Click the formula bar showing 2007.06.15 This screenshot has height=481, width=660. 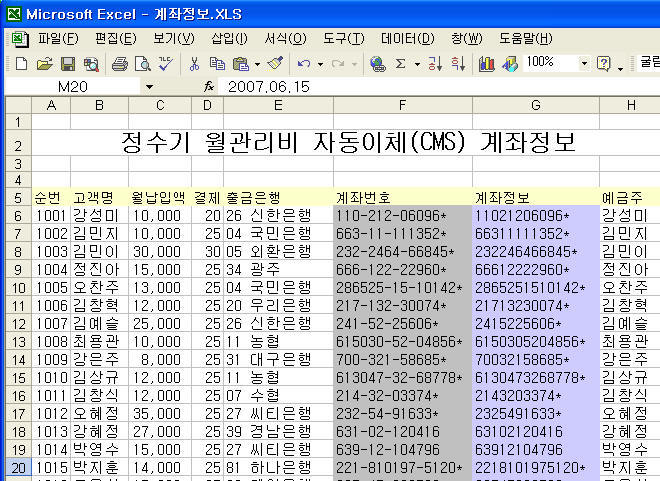tap(438, 87)
